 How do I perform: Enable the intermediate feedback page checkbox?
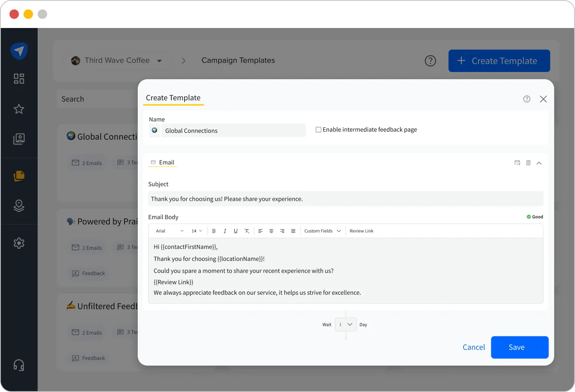318,129
